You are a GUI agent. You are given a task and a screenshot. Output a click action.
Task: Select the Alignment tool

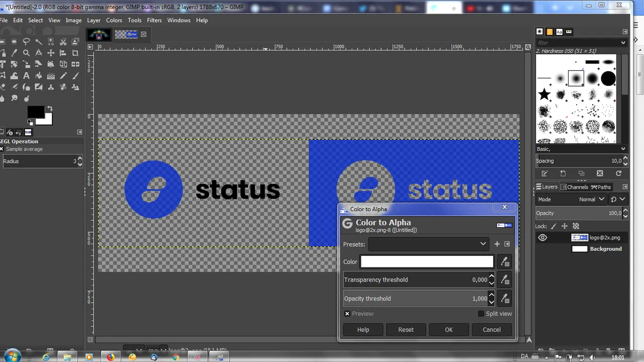coord(63,53)
